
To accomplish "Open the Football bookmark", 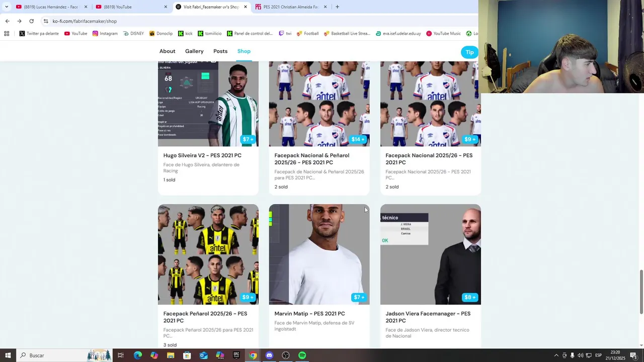I will pyautogui.click(x=307, y=34).
